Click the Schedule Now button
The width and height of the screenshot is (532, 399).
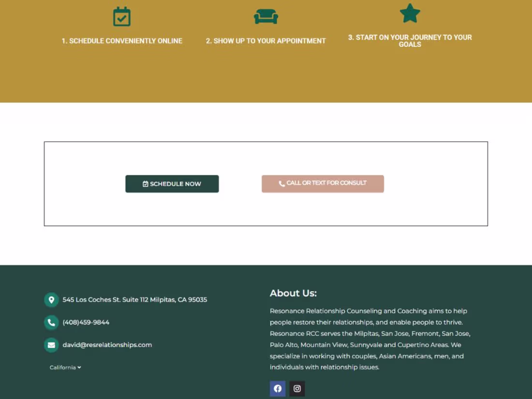pos(172,184)
